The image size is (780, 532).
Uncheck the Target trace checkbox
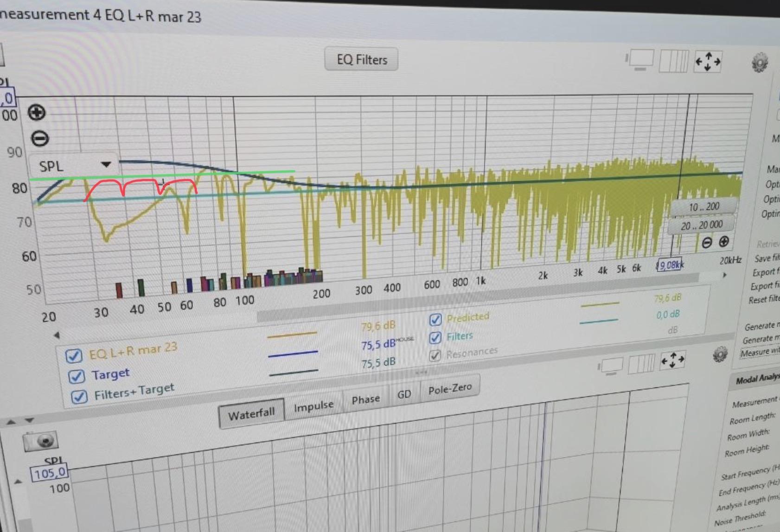[x=76, y=376]
